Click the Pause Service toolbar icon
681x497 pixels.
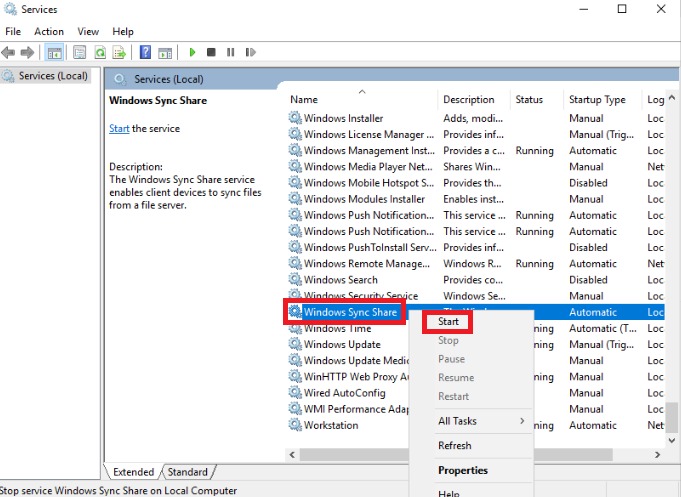[231, 52]
